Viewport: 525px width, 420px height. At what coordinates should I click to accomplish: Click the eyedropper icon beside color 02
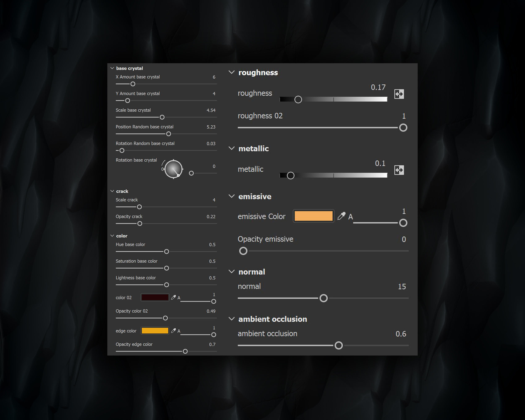click(173, 297)
